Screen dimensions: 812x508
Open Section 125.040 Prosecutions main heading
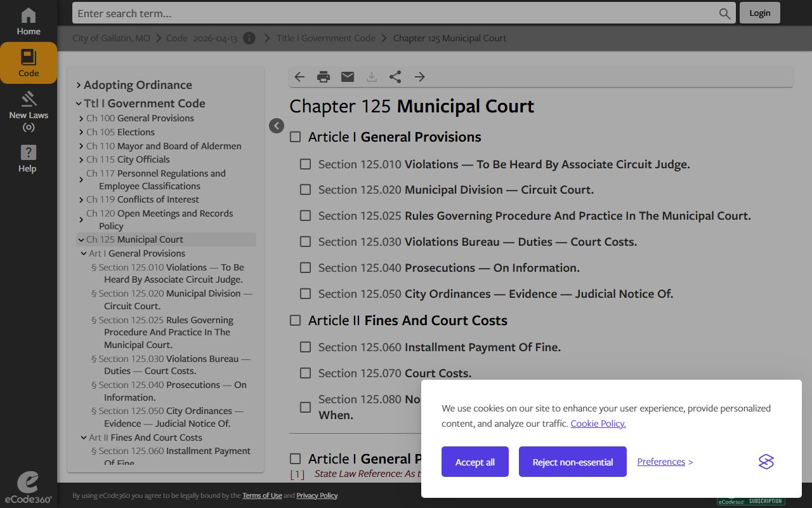tap(449, 268)
